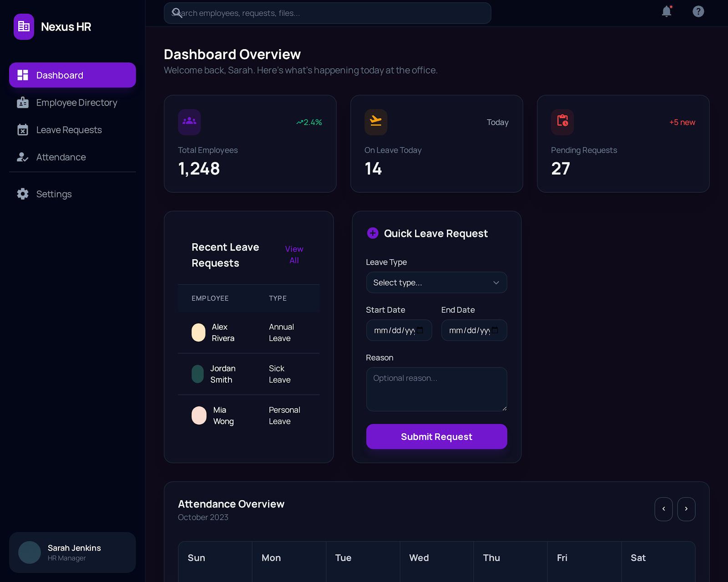This screenshot has width=728, height=582.
Task: Click the On Leave Today plane icon
Action: [376, 122]
